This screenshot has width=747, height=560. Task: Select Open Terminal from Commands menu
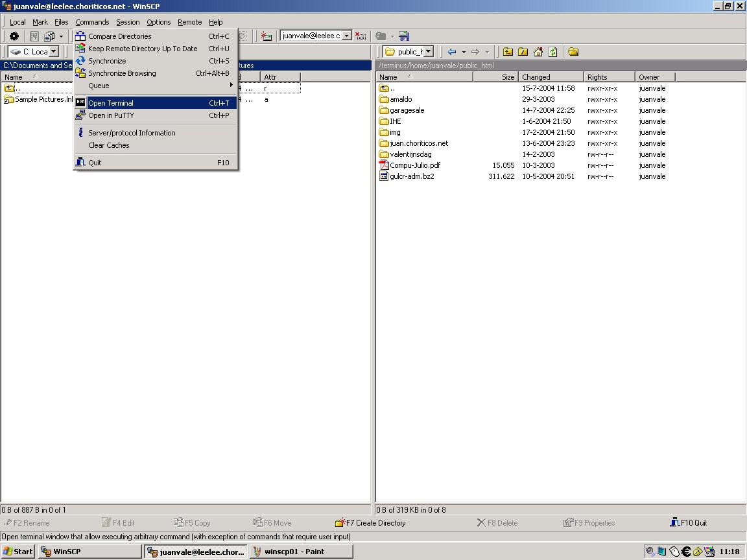point(156,103)
